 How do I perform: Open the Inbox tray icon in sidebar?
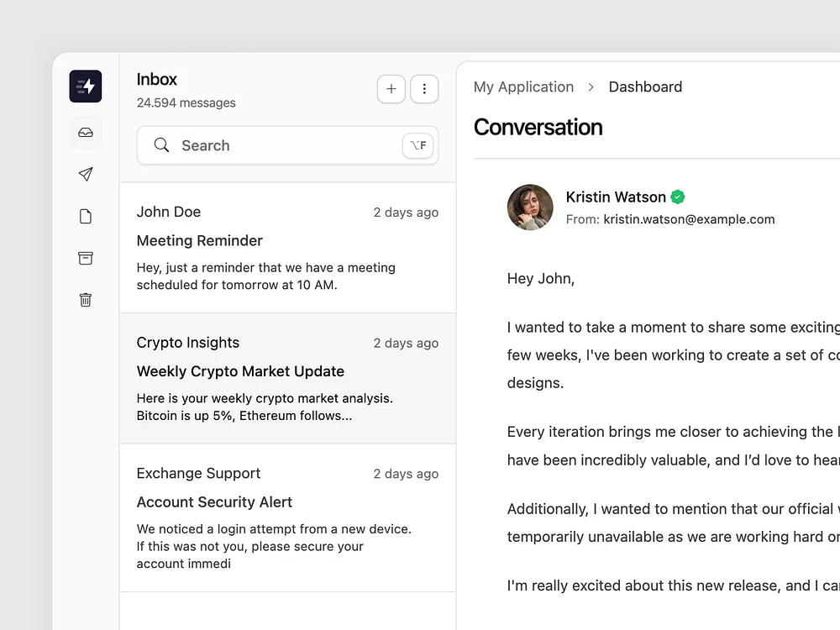pos(86,133)
